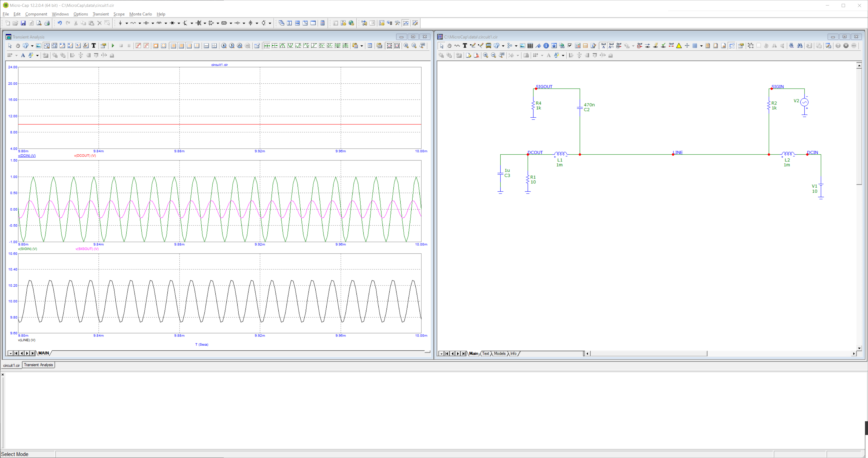Viewport: 868px width, 458px height.
Task: Stop the transient analysis run
Action: pos(121,46)
